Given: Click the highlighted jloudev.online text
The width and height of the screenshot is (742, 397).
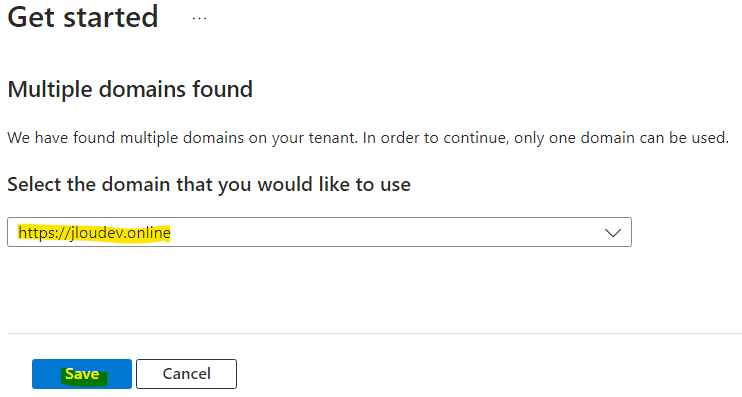Looking at the screenshot, I should point(94,233).
